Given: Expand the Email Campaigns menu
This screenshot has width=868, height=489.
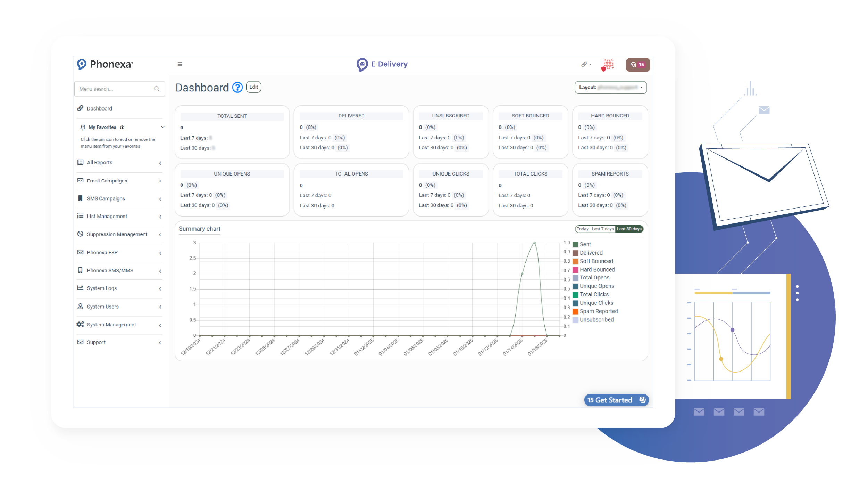Looking at the screenshot, I should coord(107,181).
